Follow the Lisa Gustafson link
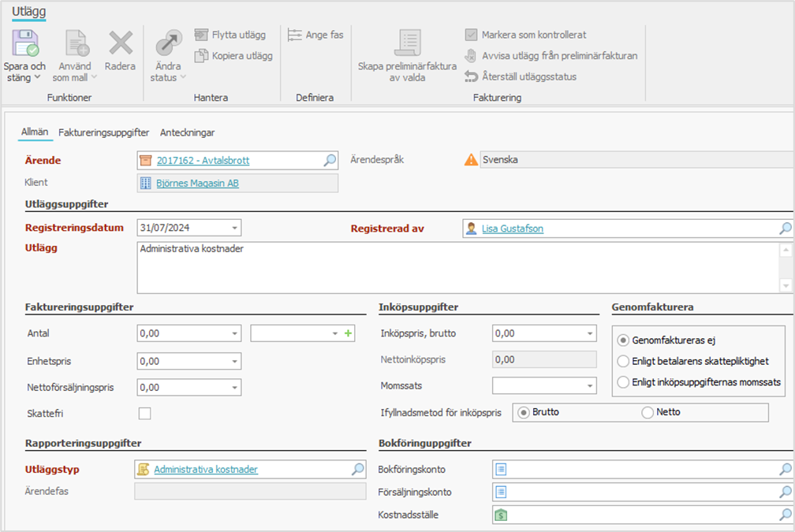 512,229
